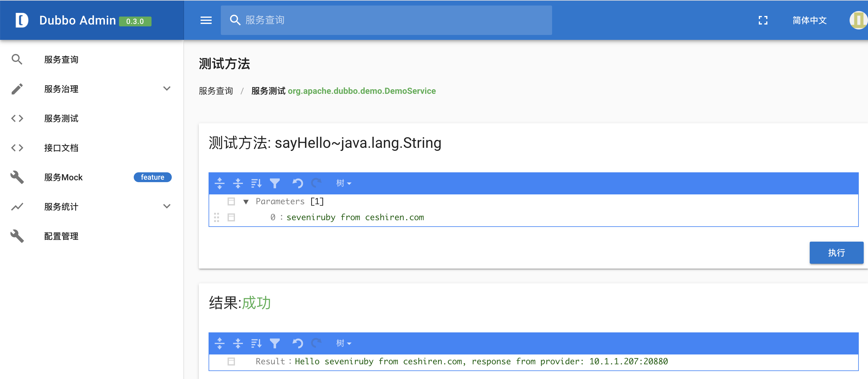Click the filter icon in the parameters editor
The height and width of the screenshot is (379, 868).
tap(275, 183)
